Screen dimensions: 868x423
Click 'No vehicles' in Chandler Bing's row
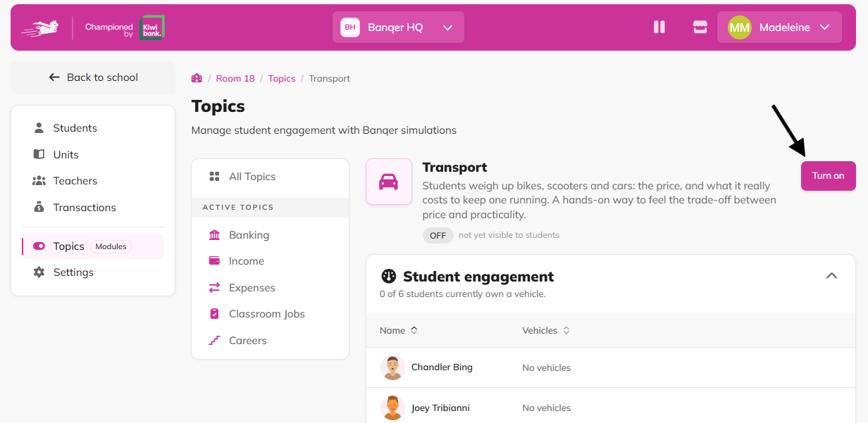[547, 367]
